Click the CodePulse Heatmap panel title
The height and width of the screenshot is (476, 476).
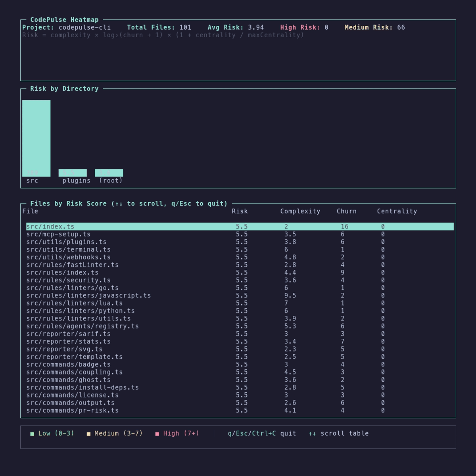coord(64,20)
